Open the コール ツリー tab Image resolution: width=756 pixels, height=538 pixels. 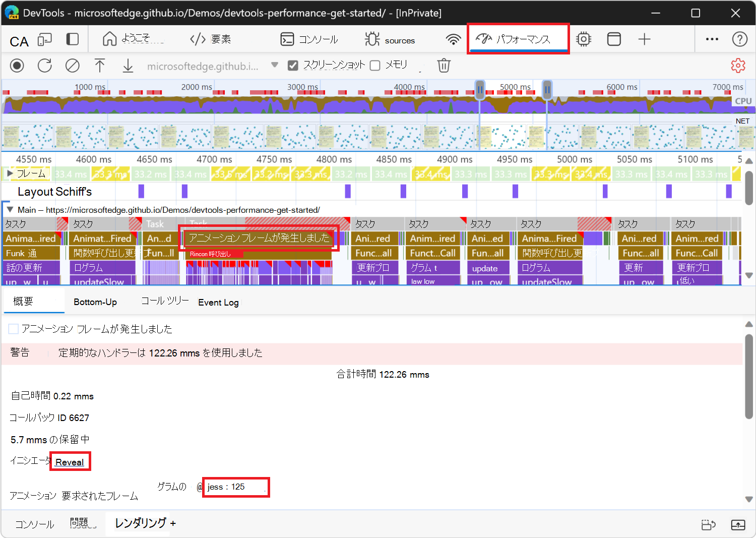[165, 301]
